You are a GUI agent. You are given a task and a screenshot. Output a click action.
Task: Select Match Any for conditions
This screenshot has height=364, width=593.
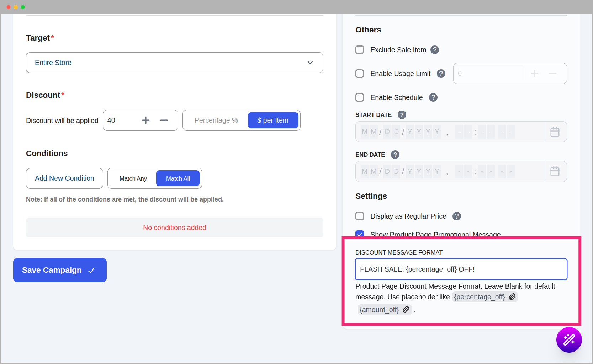click(x=133, y=178)
